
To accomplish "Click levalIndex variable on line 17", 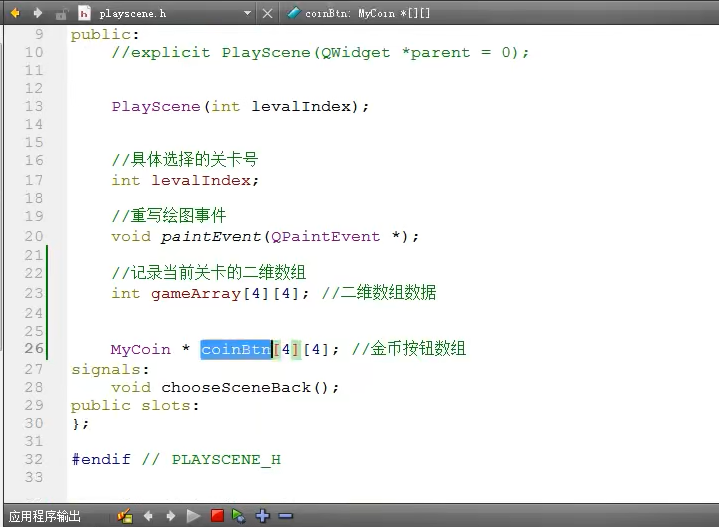I will [201, 180].
